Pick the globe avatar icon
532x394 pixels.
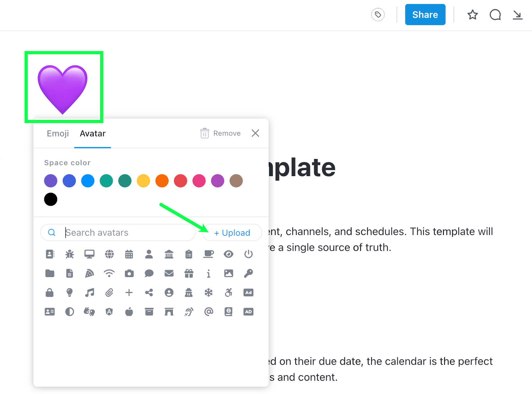[x=109, y=254]
